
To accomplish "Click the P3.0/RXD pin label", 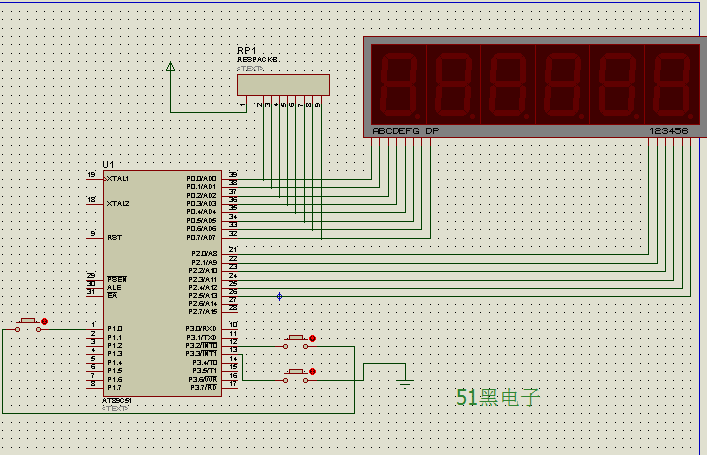I will pyautogui.click(x=201, y=329).
